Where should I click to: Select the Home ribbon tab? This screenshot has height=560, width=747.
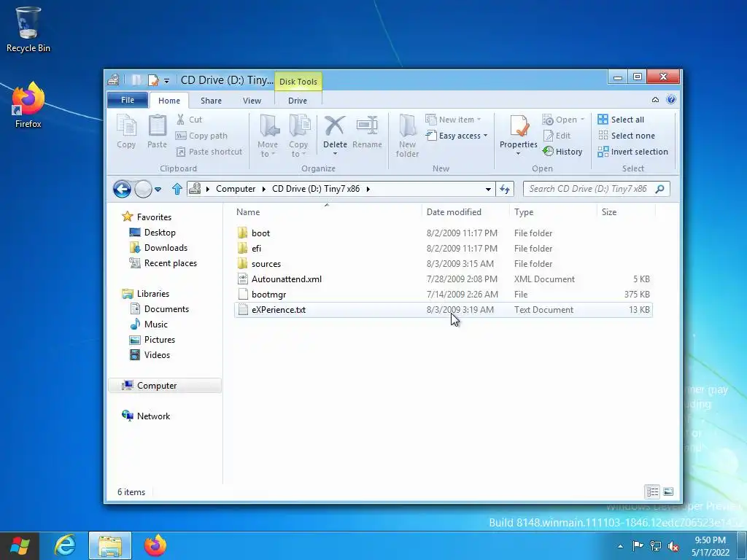(169, 101)
